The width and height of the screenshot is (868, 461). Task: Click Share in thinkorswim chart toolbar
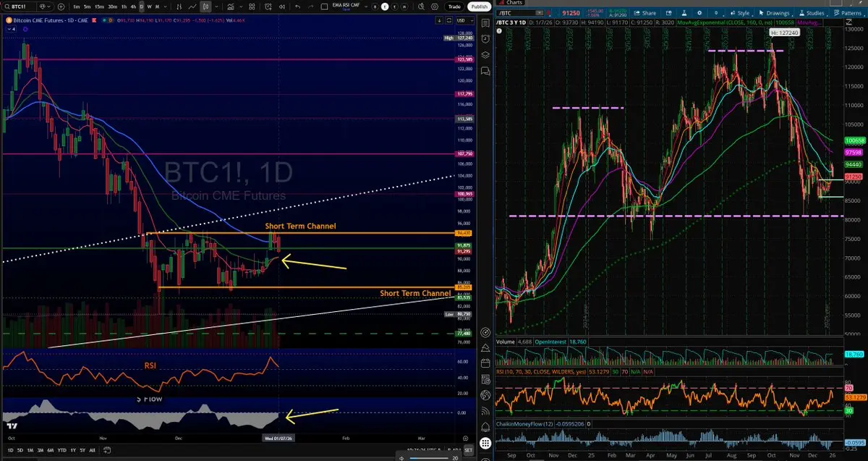click(x=645, y=13)
